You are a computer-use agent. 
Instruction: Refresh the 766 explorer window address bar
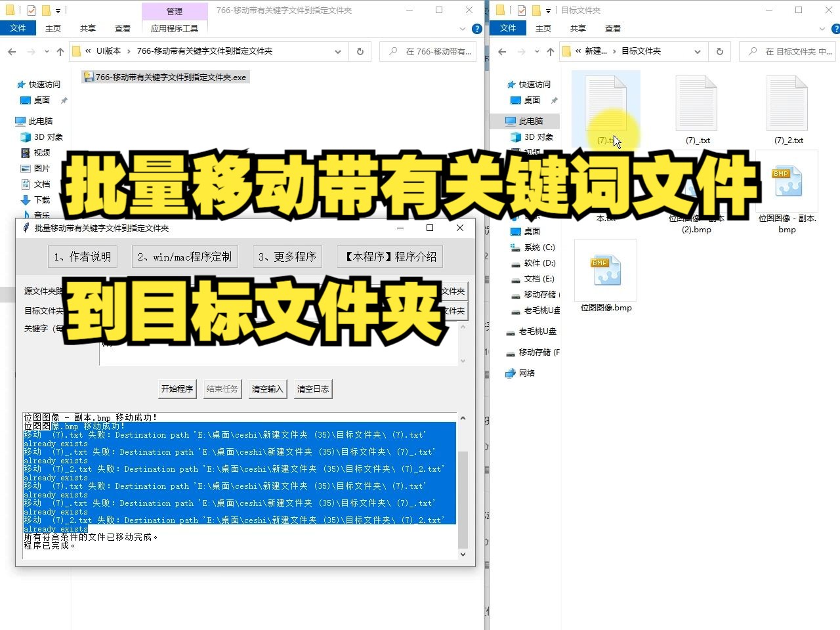pyautogui.click(x=360, y=51)
